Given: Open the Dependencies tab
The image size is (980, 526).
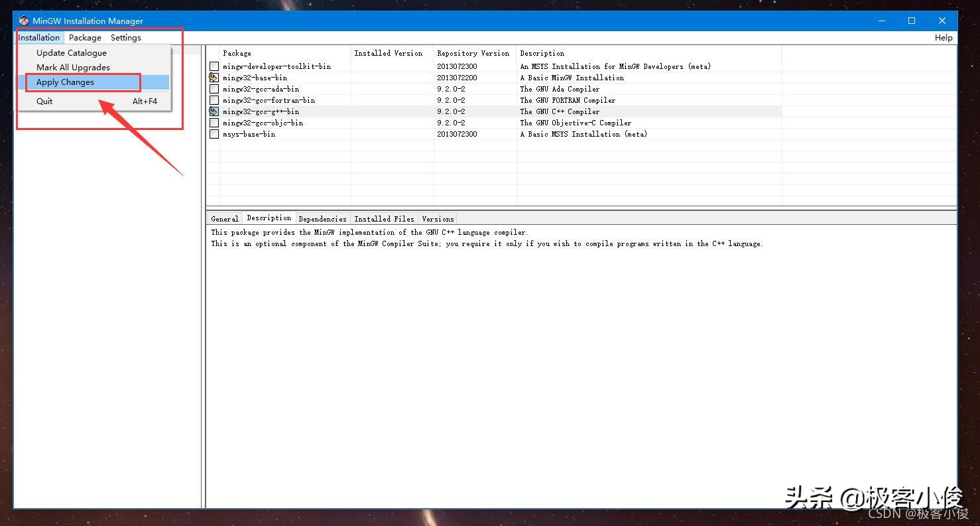Looking at the screenshot, I should pyautogui.click(x=323, y=219).
